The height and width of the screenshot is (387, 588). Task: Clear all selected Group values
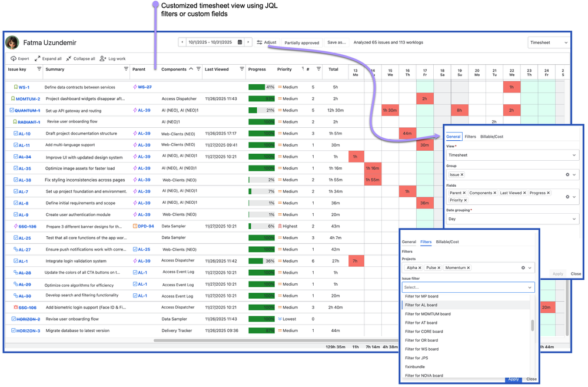click(x=567, y=174)
